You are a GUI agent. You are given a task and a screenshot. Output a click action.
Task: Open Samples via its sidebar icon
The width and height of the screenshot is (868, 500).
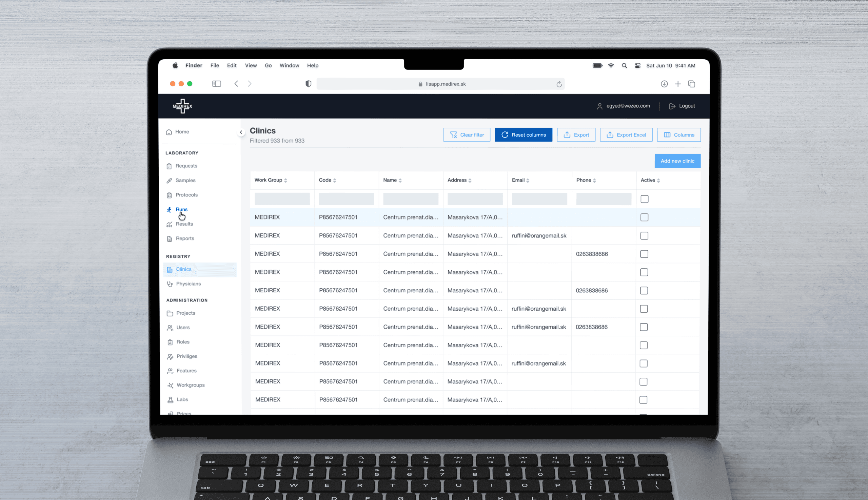tap(169, 181)
